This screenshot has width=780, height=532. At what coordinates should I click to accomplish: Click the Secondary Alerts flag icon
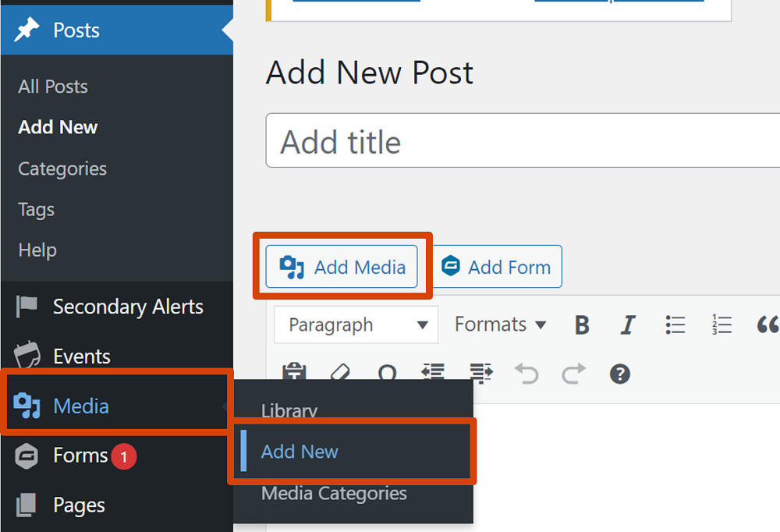pyautogui.click(x=27, y=306)
